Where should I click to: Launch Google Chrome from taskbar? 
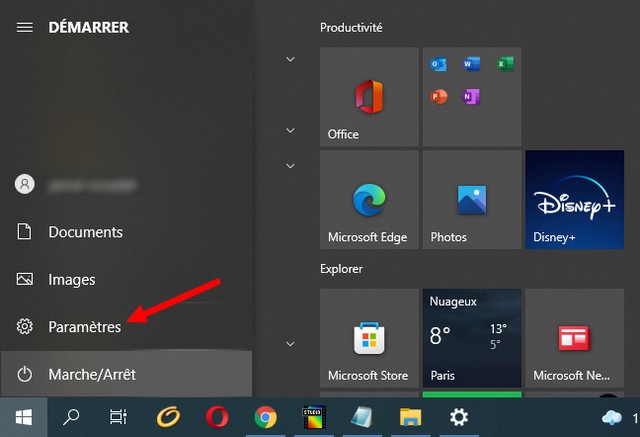click(265, 417)
